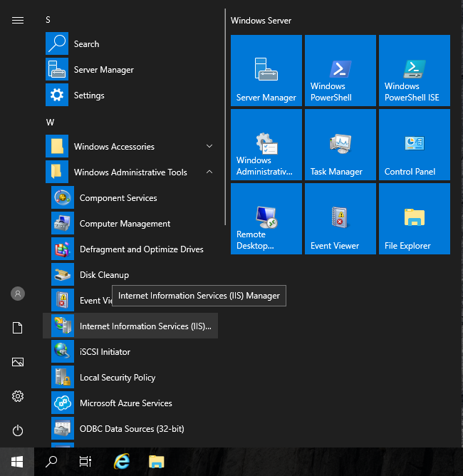This screenshot has height=476, width=463.
Task: Click the apps list scrollbar
Action: pyautogui.click(x=225, y=117)
